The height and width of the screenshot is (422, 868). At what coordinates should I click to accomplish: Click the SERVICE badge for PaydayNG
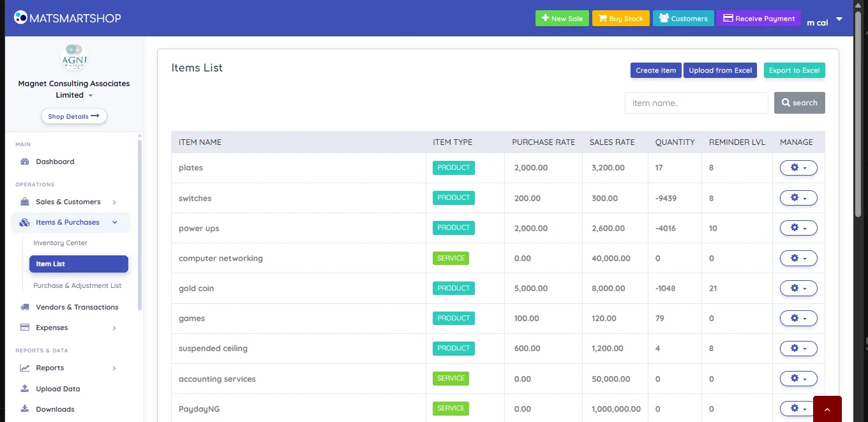click(451, 409)
